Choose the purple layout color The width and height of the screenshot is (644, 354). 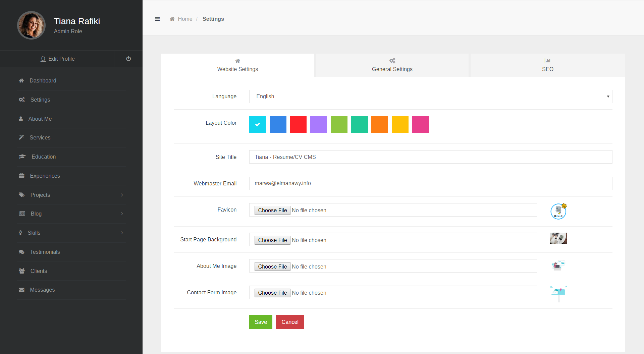319,124
